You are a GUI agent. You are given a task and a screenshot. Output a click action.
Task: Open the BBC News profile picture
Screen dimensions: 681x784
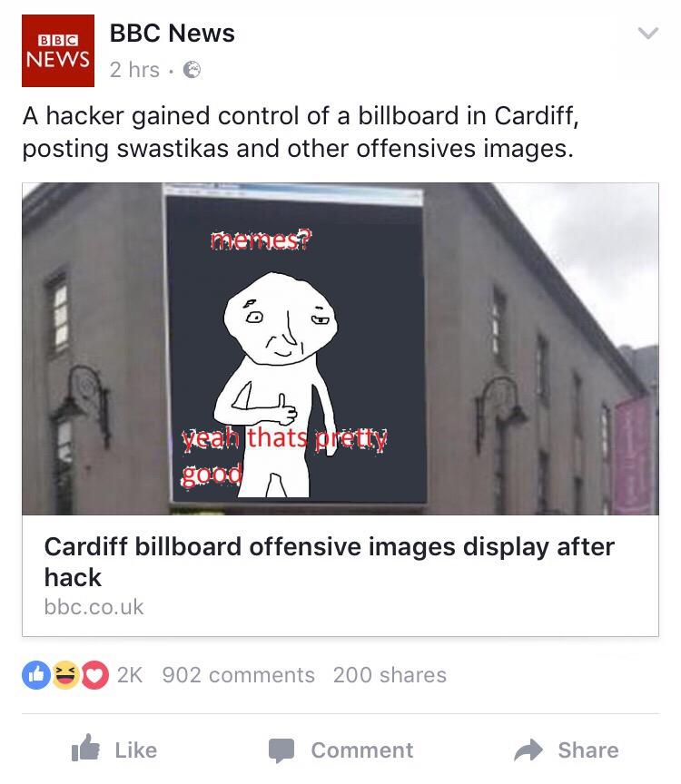pyautogui.click(x=58, y=51)
